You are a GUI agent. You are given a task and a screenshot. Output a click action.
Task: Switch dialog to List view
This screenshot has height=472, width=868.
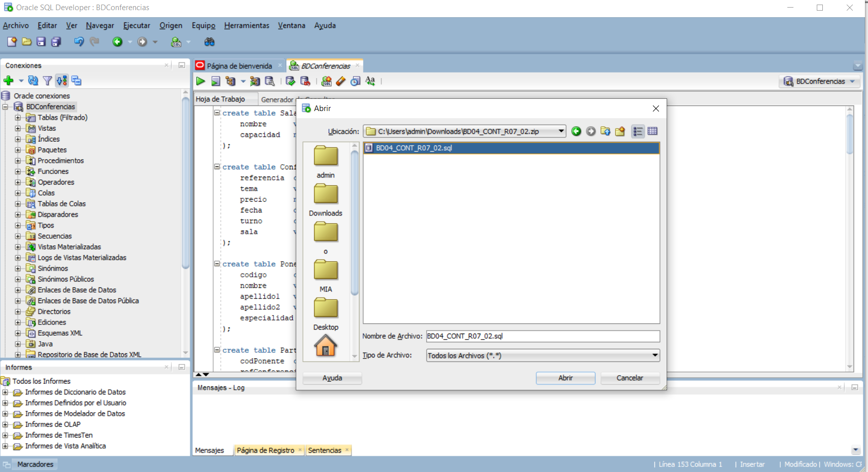coord(638,131)
